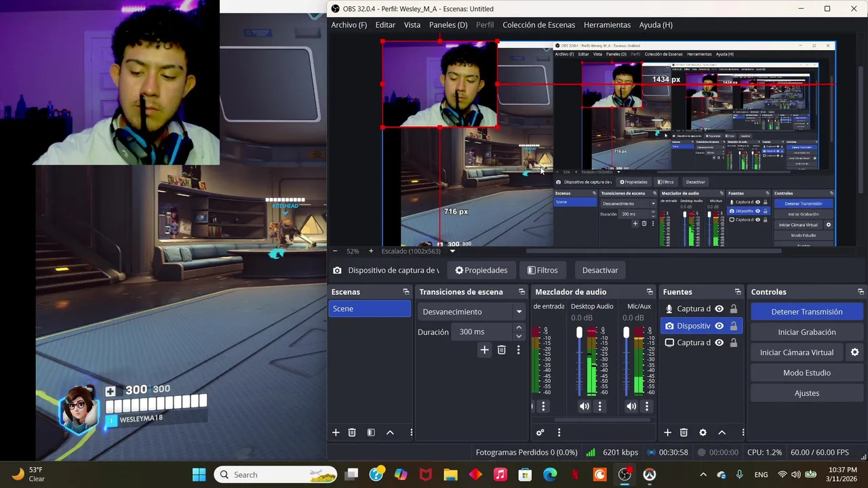Move scene up in Escenas panel
The height and width of the screenshot is (488, 868).
click(390, 432)
